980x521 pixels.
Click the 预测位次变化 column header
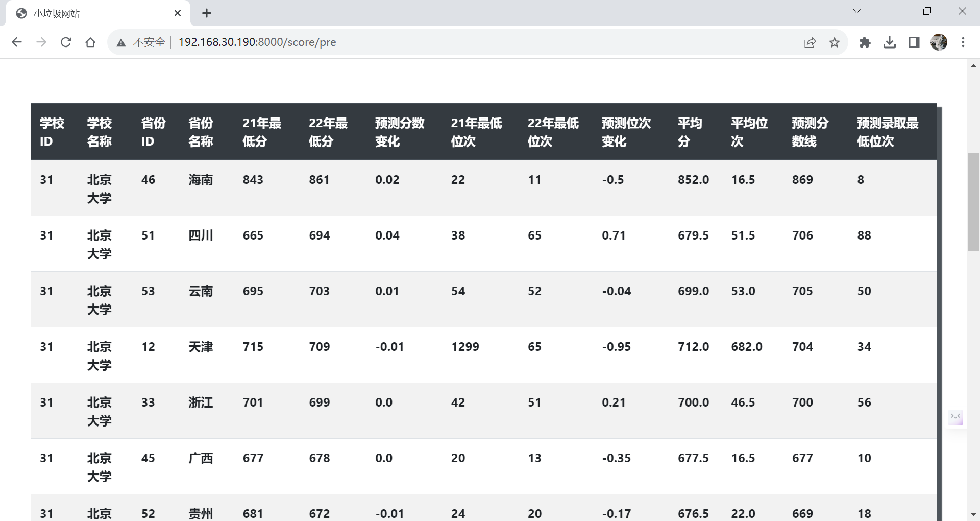[626, 132]
